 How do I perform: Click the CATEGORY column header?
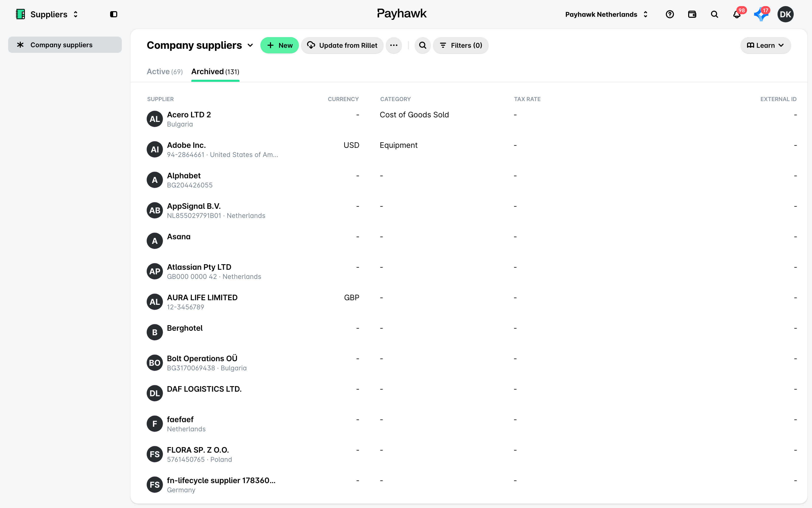(x=395, y=99)
